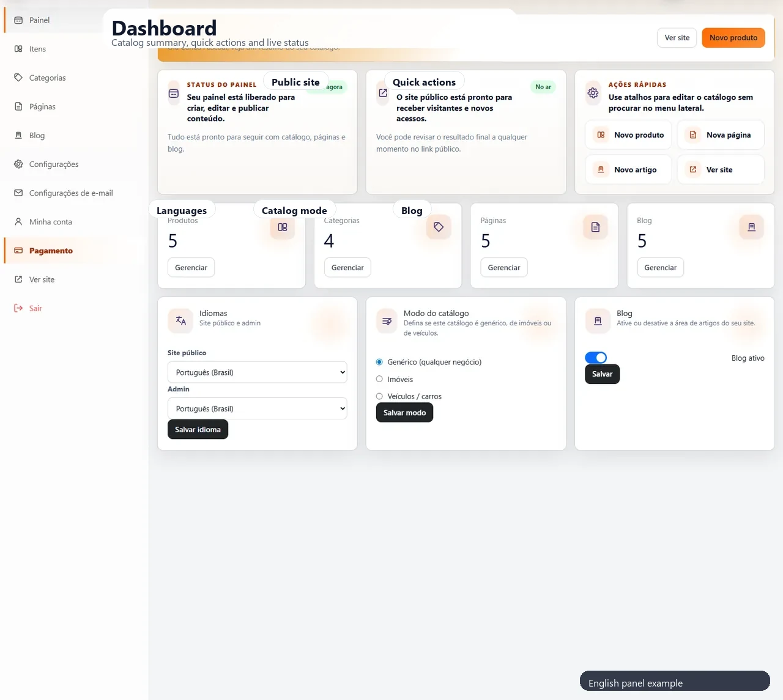Click Novo produto in Ações rápidas
Viewport: 783px width, 700px height.
pos(628,134)
